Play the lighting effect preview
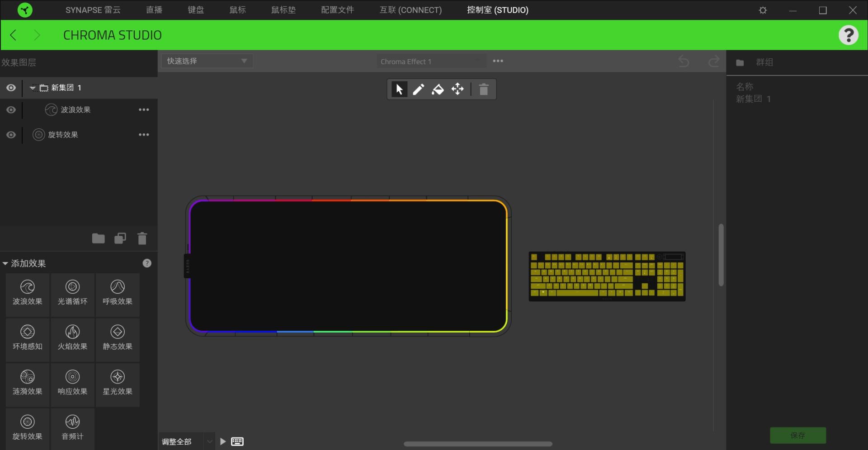 point(222,441)
